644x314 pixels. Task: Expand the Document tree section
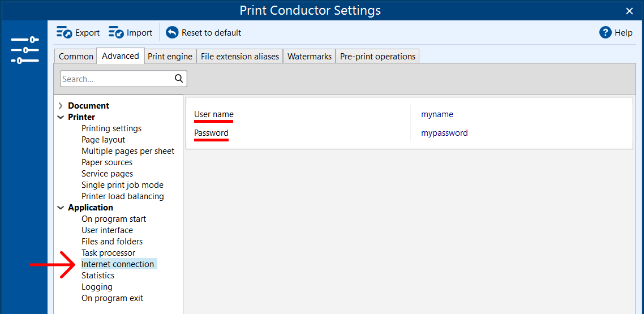[61, 106]
